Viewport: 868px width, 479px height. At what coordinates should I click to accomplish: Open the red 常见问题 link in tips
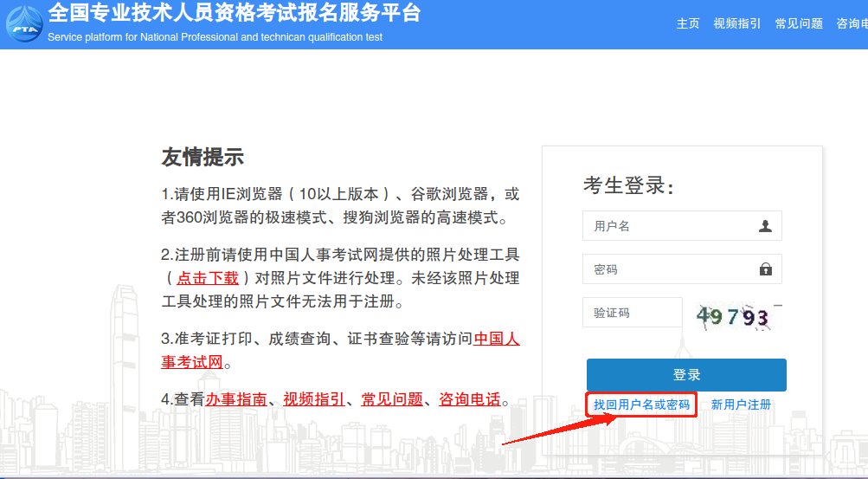(392, 399)
